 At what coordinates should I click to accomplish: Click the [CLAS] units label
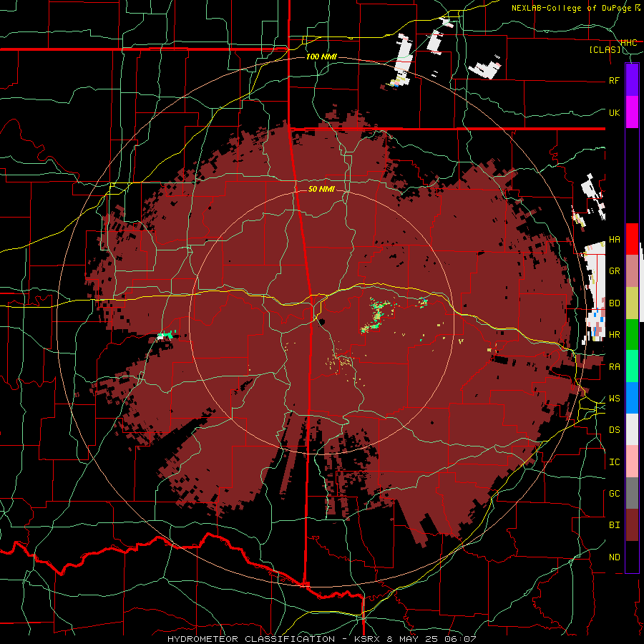[x=605, y=50]
